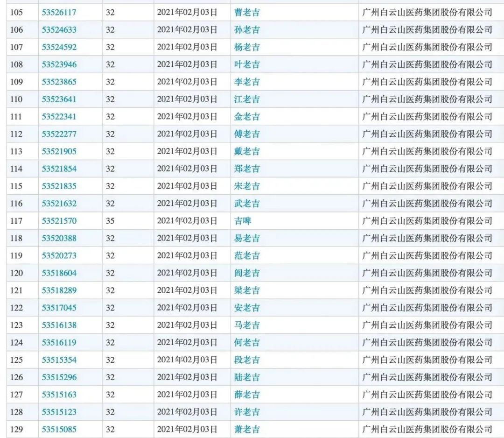504x438 pixels.
Task: Open application number 53523946
Action: [x=59, y=64]
